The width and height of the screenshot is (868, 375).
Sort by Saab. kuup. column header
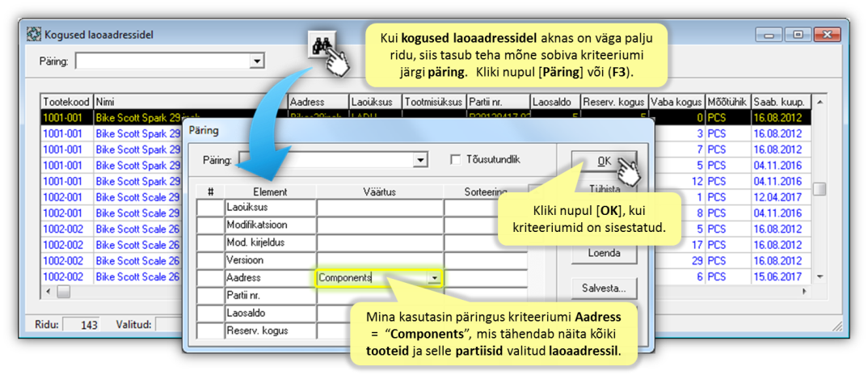(x=781, y=103)
